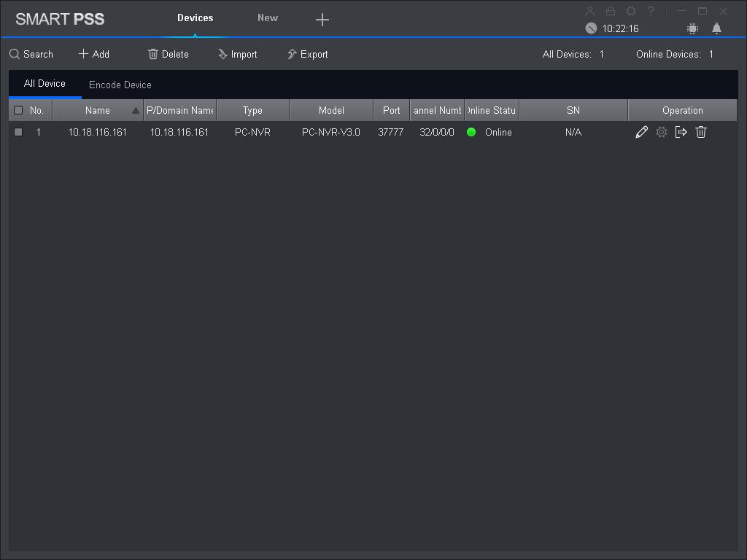
Task: Sort by the Model column header
Action: click(x=331, y=111)
